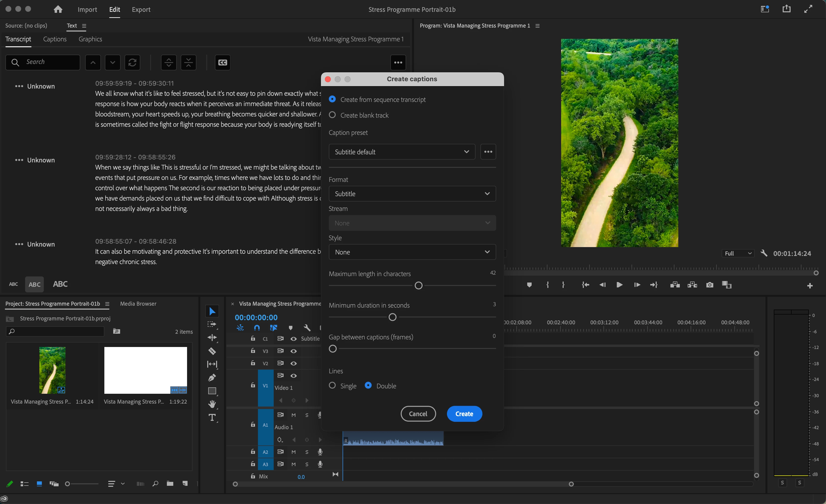Select the Razor tool in toolbar
The width and height of the screenshot is (826, 504).
[212, 351]
